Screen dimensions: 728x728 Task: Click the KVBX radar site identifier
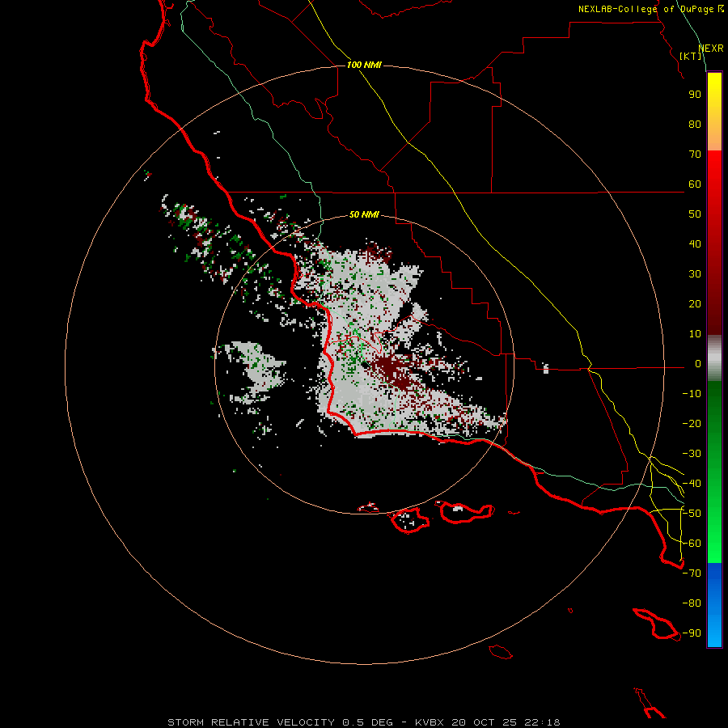tap(429, 722)
